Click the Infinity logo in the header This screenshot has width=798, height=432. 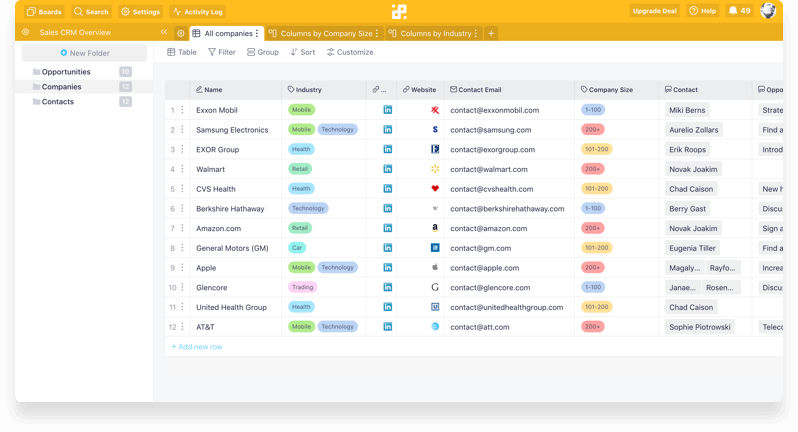[399, 11]
